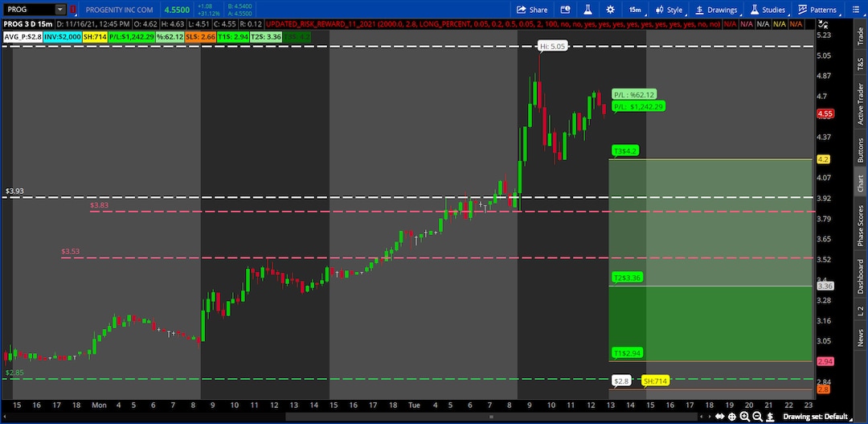Click the list menu icon at top right

(857, 10)
